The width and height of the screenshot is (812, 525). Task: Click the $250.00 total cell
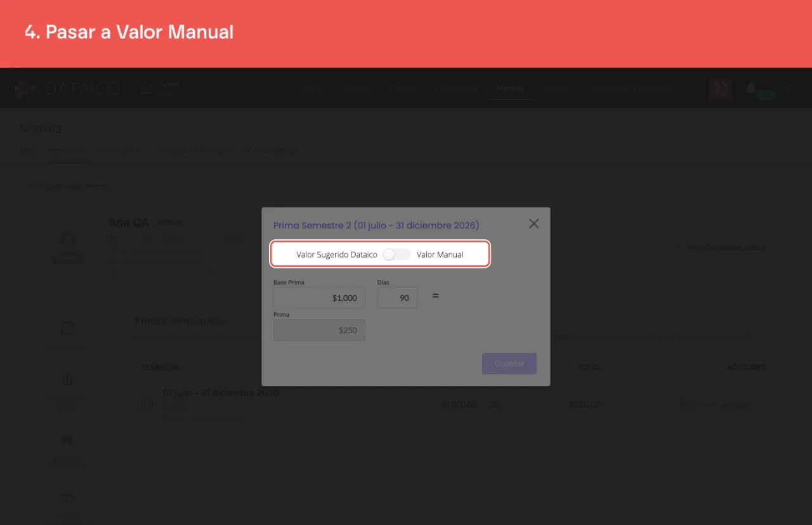(x=585, y=404)
